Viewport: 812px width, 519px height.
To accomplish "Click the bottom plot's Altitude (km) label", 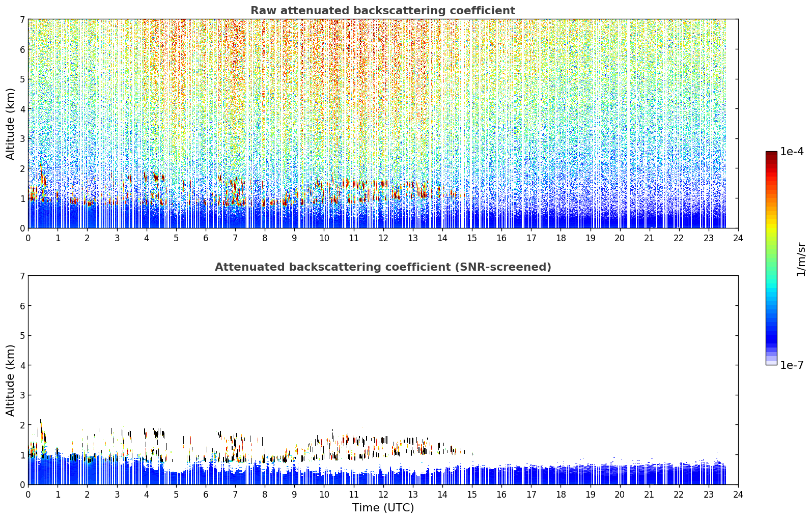I will (x=10, y=380).
